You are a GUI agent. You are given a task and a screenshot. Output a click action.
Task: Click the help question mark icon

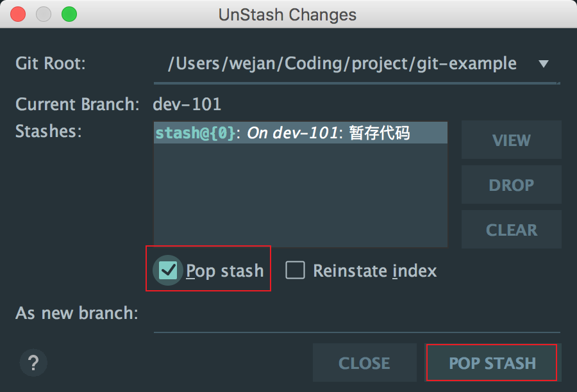click(x=33, y=363)
